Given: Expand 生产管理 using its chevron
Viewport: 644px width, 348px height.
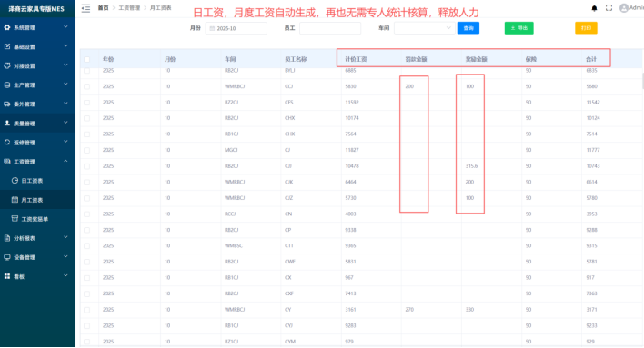Looking at the screenshot, I should tap(65, 85).
